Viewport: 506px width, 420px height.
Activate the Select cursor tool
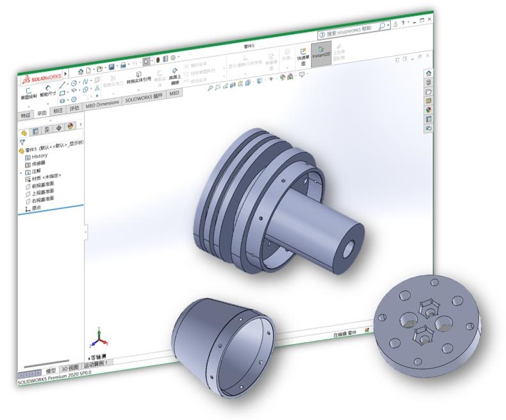[x=147, y=61]
